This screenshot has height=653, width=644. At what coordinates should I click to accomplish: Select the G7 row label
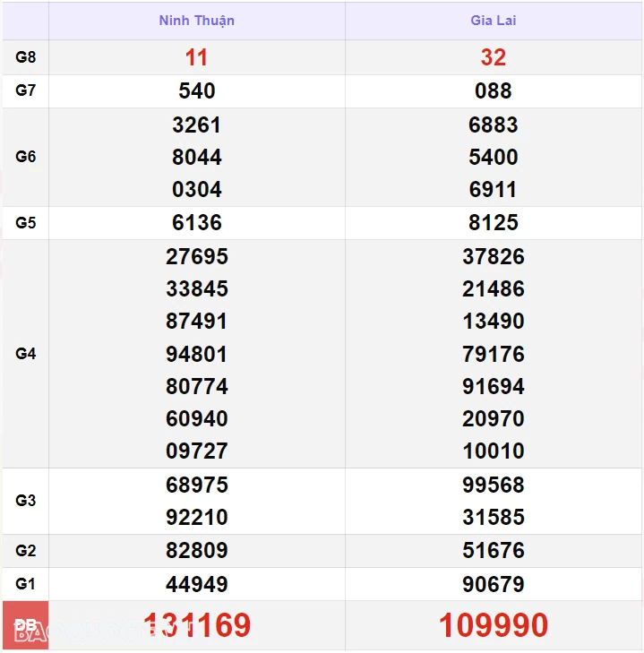pos(26,90)
